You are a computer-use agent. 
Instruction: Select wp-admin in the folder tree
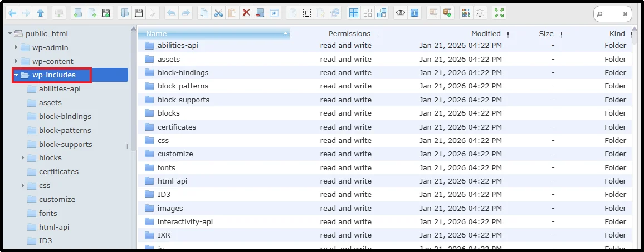tap(50, 47)
